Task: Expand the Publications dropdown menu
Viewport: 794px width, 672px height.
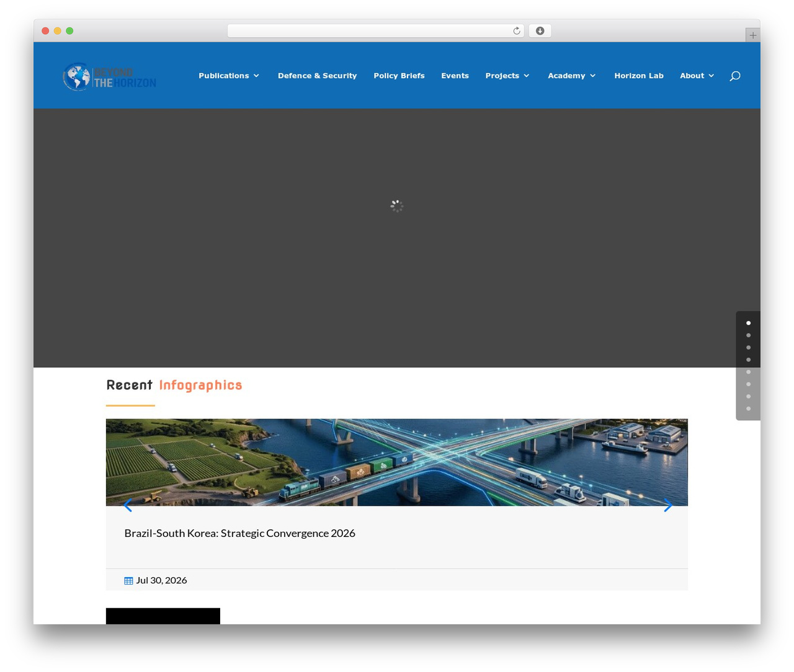Action: coord(229,76)
